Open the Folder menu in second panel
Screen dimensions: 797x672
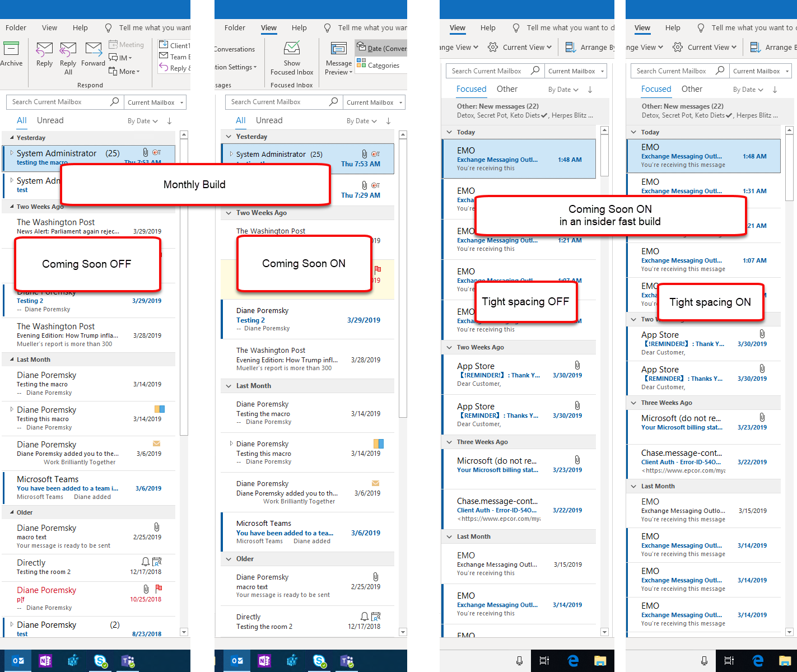(235, 28)
